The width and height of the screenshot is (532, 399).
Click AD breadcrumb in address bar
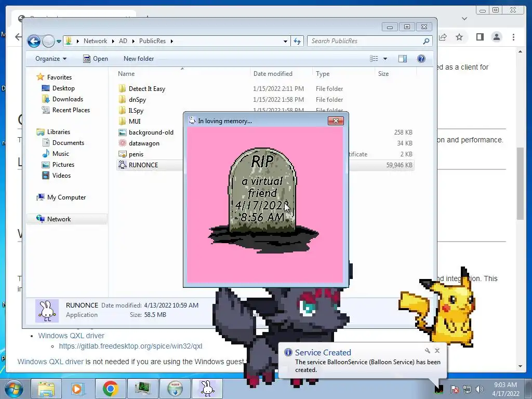[x=123, y=41]
